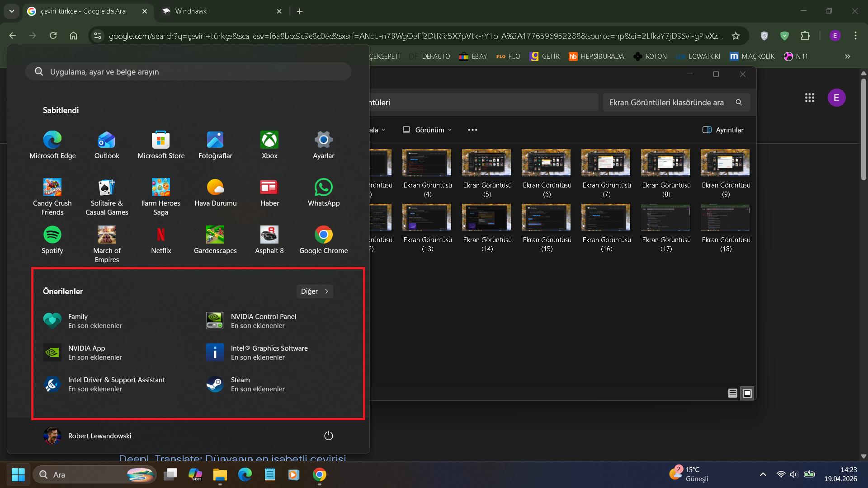Expand the Görünüm dropdown
This screenshot has width=868, height=488.
[x=427, y=130]
